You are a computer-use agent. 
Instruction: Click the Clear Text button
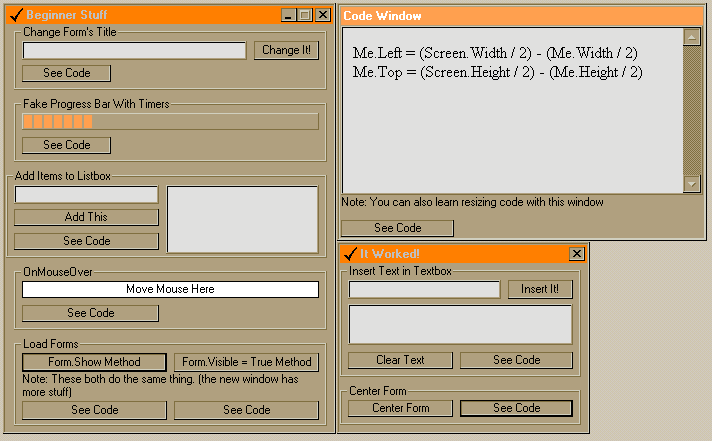pyautogui.click(x=400, y=360)
